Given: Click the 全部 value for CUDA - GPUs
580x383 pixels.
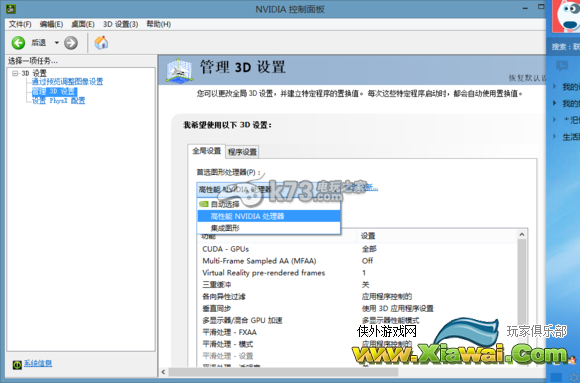Looking at the screenshot, I should 369,249.
